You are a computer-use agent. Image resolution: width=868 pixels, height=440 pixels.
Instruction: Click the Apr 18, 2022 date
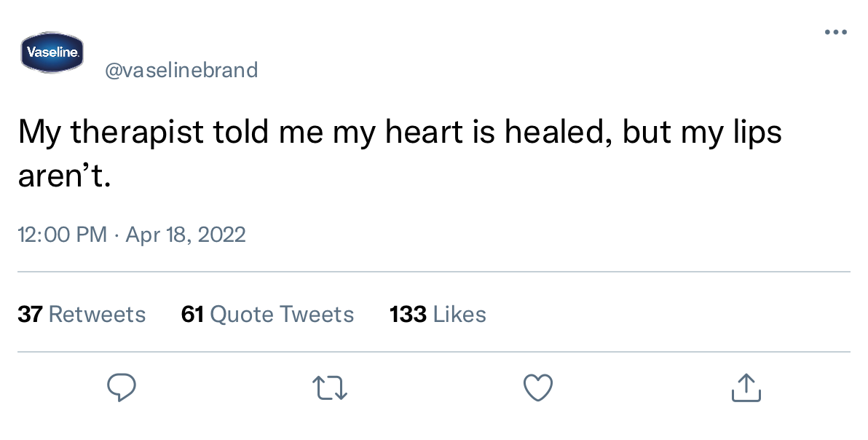[x=186, y=235]
